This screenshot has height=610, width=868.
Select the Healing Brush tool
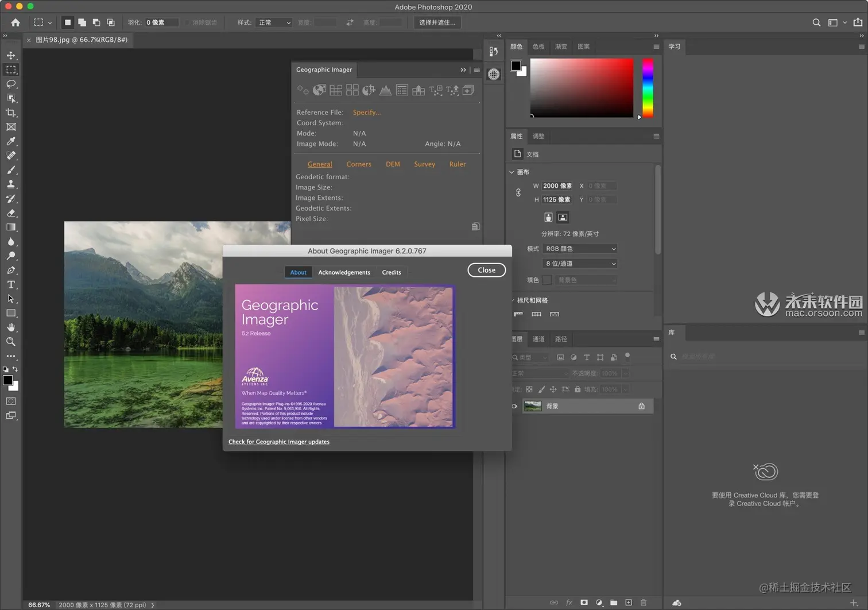(x=11, y=156)
